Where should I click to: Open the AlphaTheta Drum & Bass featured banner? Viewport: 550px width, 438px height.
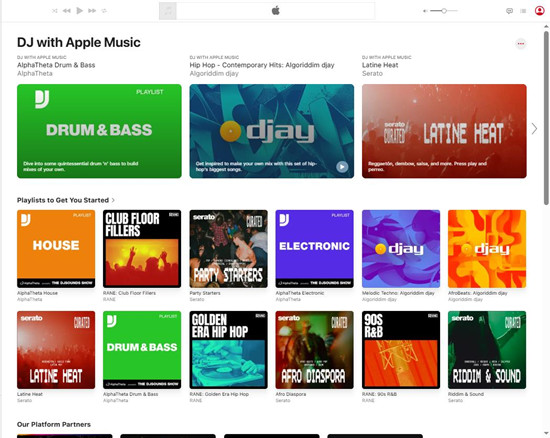[x=99, y=131]
